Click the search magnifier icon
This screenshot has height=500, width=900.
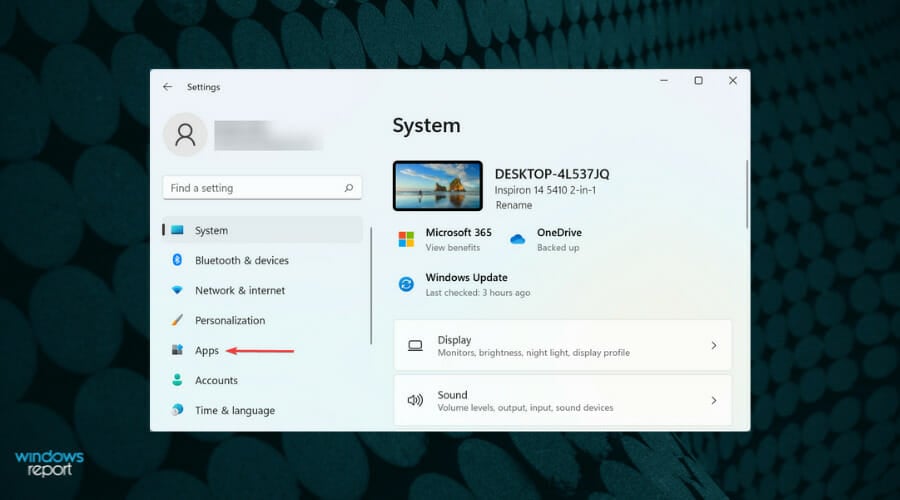348,188
